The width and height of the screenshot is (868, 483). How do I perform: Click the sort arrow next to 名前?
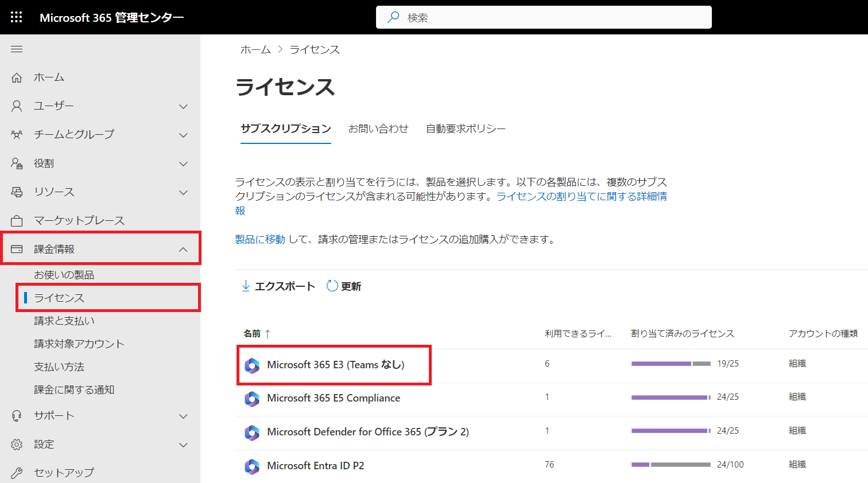tap(268, 334)
